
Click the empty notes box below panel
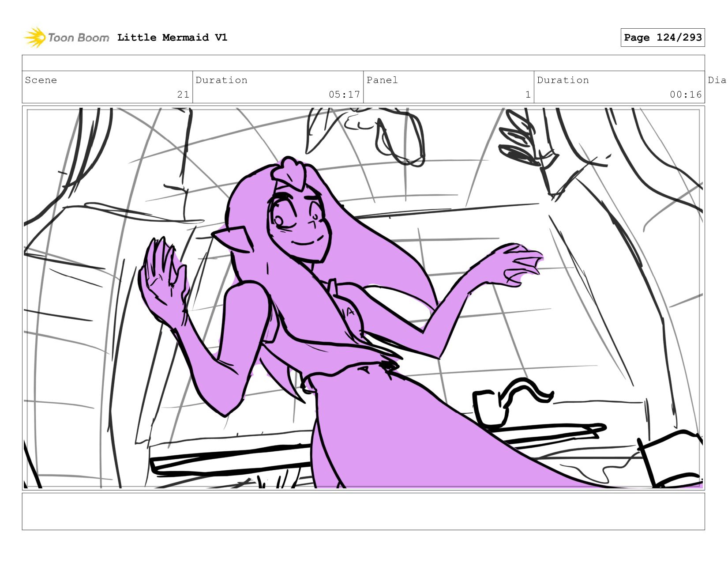click(x=363, y=511)
